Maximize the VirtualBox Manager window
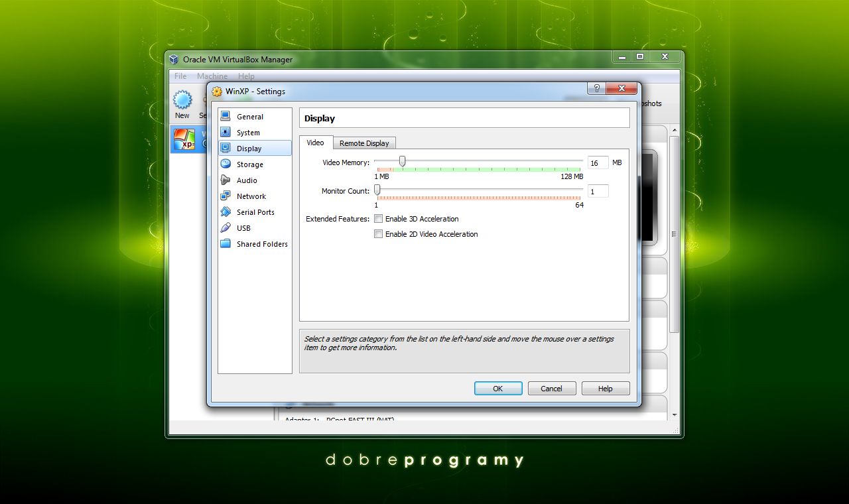 click(x=640, y=57)
